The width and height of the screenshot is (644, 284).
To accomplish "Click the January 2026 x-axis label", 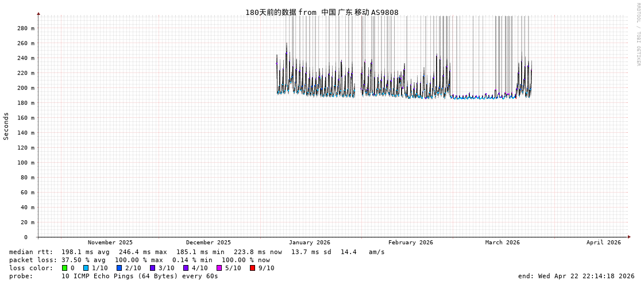I will tap(309, 243).
